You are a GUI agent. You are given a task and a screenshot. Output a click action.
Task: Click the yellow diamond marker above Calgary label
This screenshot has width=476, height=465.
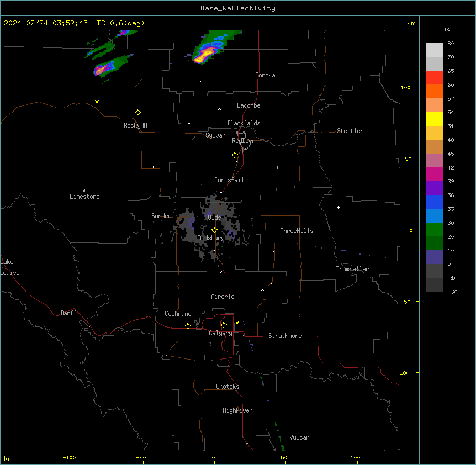(x=224, y=325)
